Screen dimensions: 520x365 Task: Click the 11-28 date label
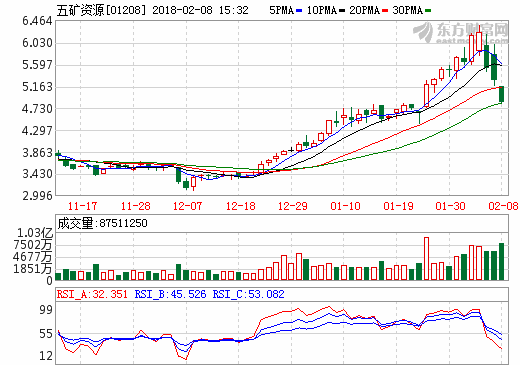[135, 206]
